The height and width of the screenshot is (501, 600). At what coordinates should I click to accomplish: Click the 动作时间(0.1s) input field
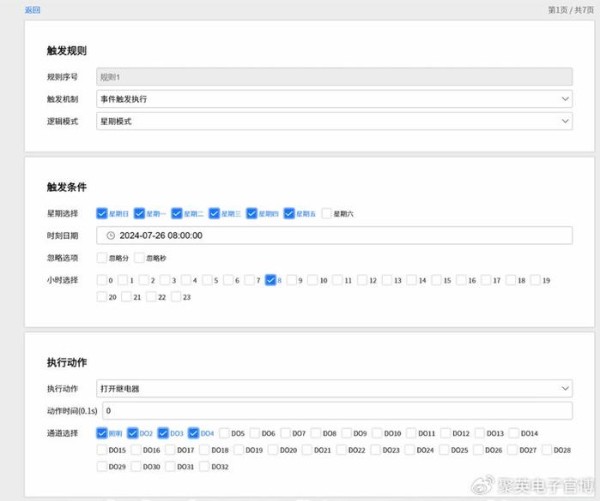tap(338, 411)
